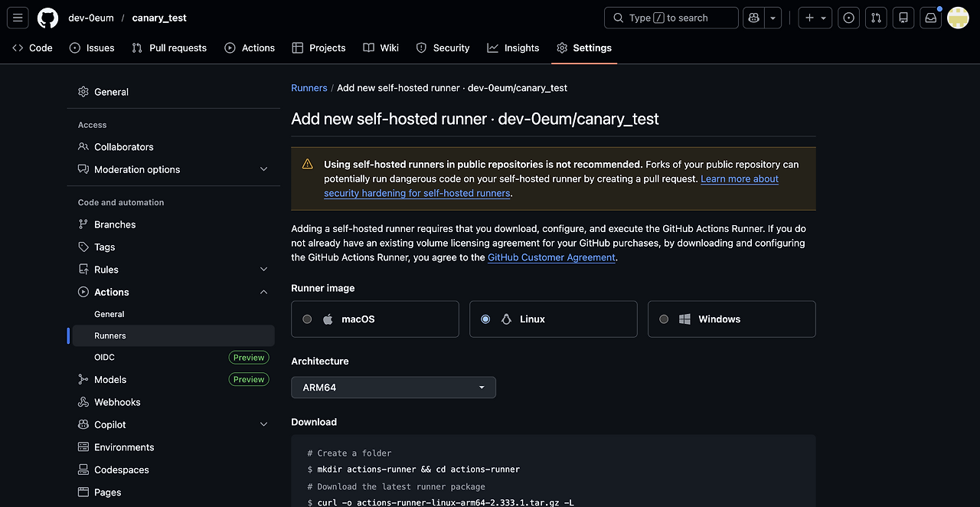
Task: Click the Linux penguin icon
Action: (506, 319)
